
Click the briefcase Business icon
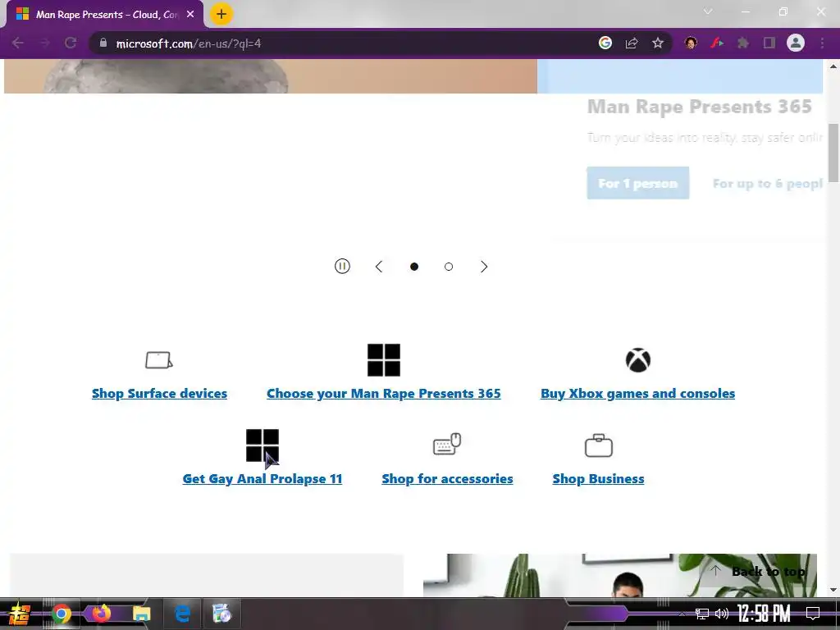pyautogui.click(x=598, y=445)
